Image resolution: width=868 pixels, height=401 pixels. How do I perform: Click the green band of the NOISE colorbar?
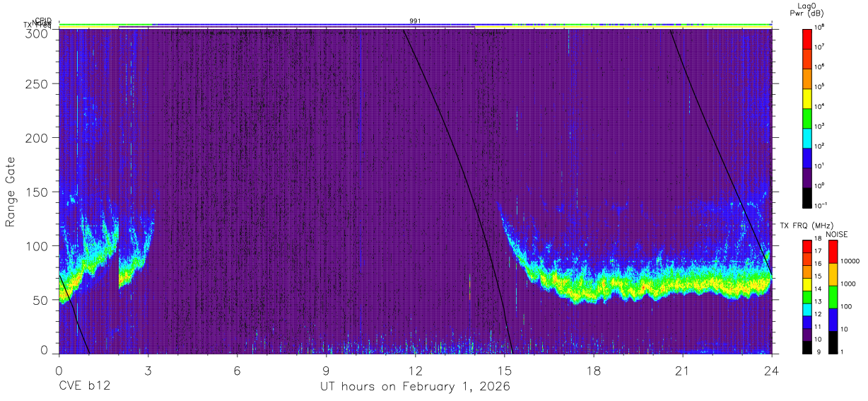pos(833,296)
